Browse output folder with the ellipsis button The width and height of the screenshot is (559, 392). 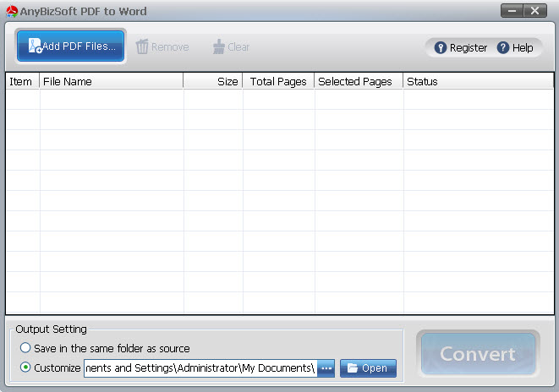point(326,368)
